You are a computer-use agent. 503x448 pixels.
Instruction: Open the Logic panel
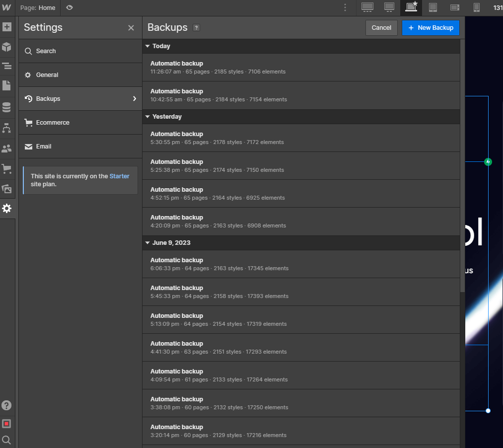point(7,127)
